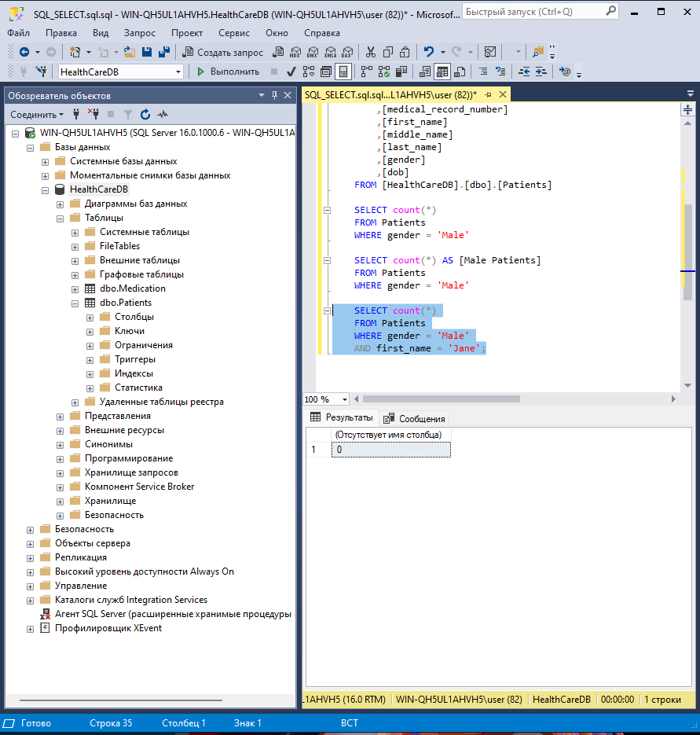Click the paste icon in toolbar
This screenshot has height=735, width=700.
coord(405,52)
